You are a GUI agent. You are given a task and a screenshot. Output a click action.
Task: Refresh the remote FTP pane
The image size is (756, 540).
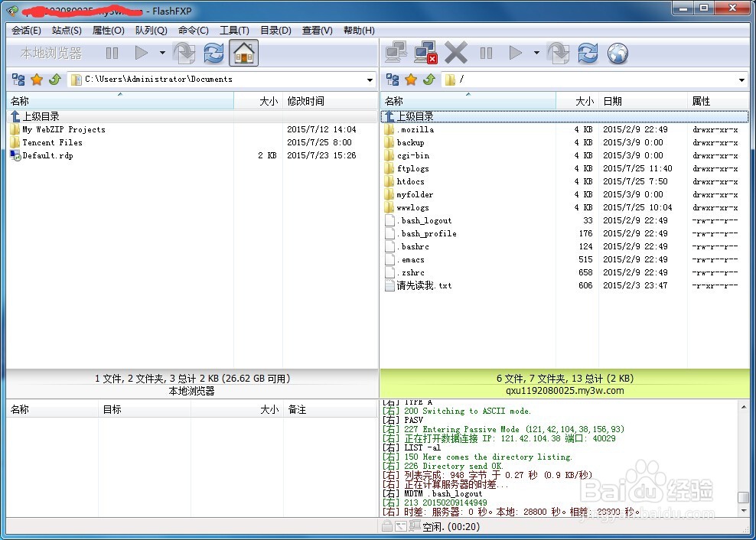[588, 53]
